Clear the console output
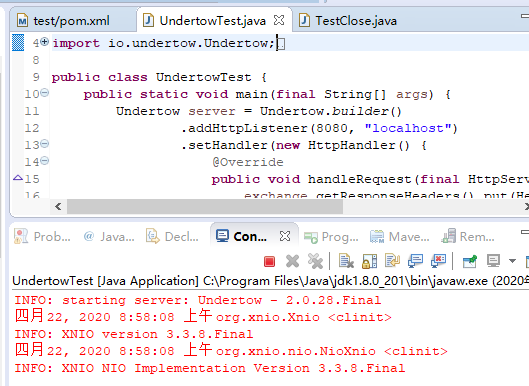529x386 pixels. 346,261
